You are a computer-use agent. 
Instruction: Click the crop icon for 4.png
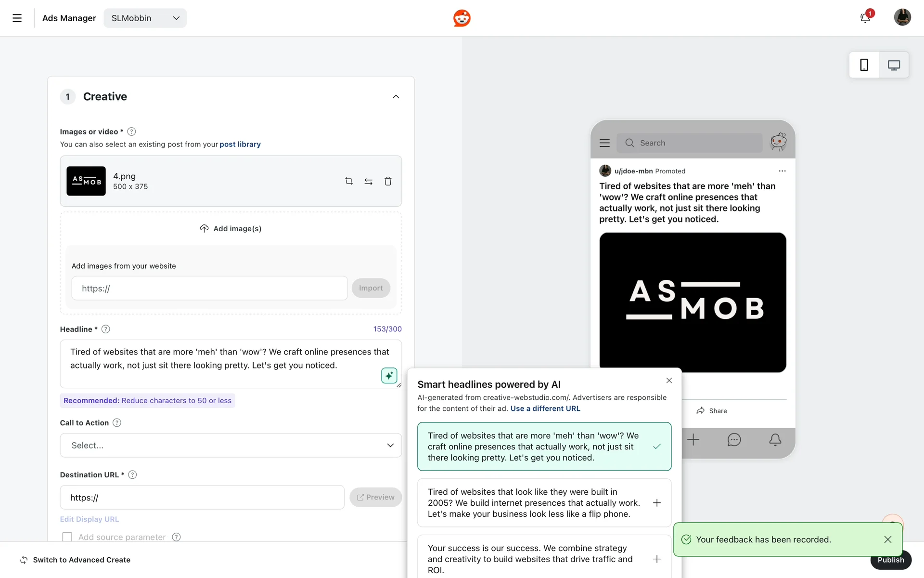(x=349, y=181)
